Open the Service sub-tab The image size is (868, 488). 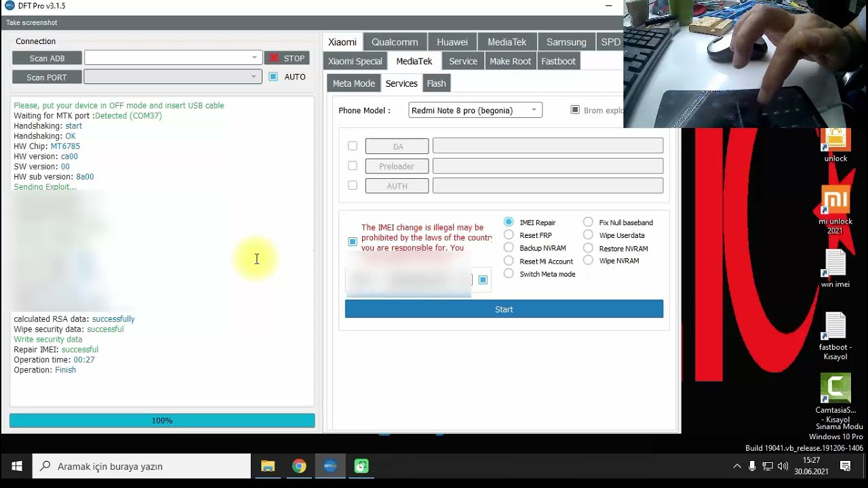463,61
